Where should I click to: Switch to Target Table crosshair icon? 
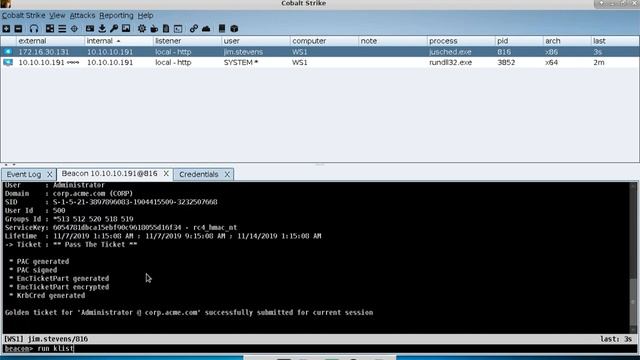pos(74,29)
